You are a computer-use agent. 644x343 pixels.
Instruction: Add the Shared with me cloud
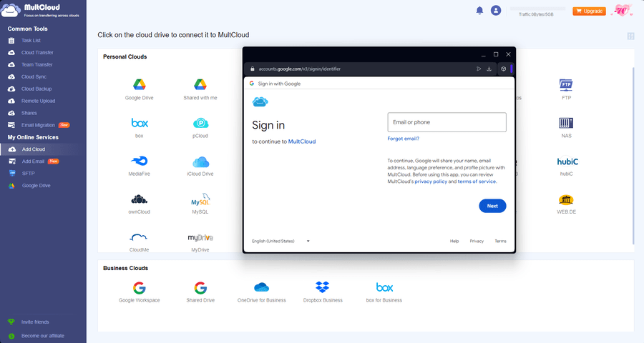[x=200, y=89]
